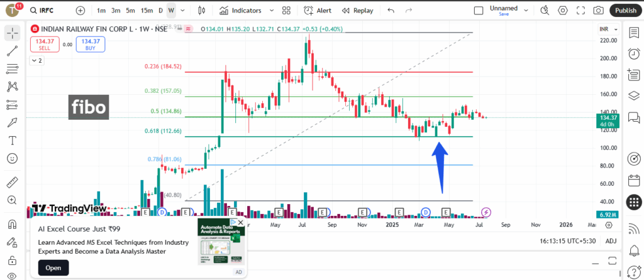
Task: Select the ruler measure tool
Action: click(x=13, y=182)
